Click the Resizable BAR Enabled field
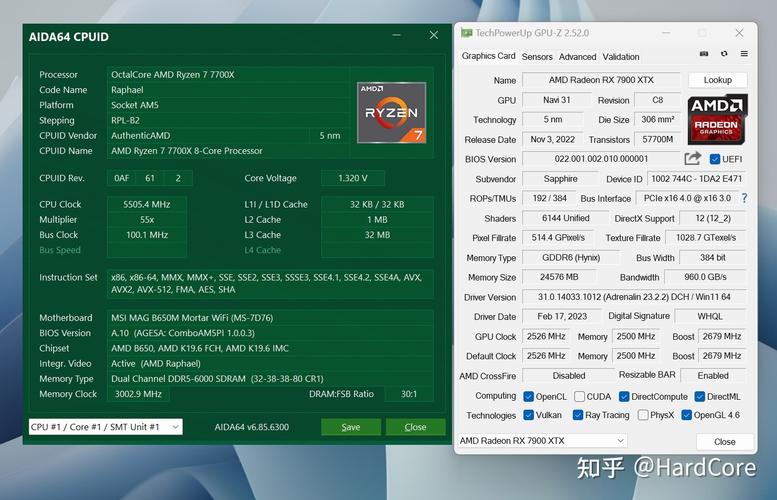The image size is (777, 500). (713, 376)
